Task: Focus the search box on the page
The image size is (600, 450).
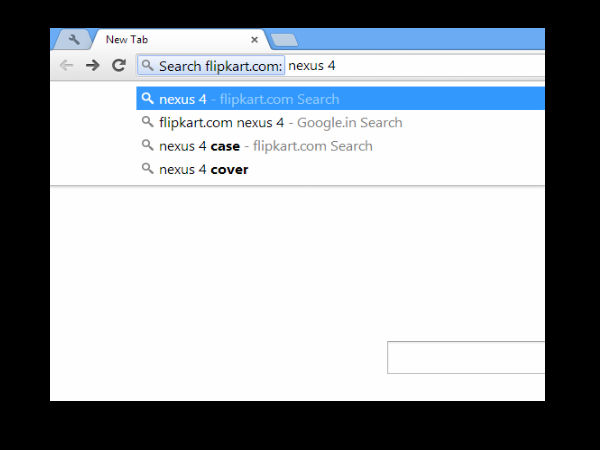Action: (465, 357)
